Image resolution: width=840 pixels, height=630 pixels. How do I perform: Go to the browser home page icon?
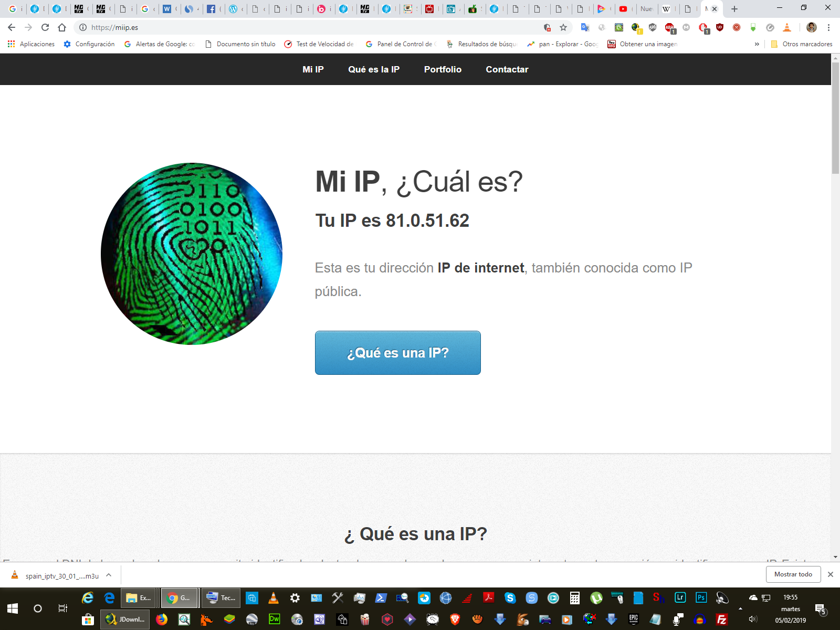coord(62,27)
